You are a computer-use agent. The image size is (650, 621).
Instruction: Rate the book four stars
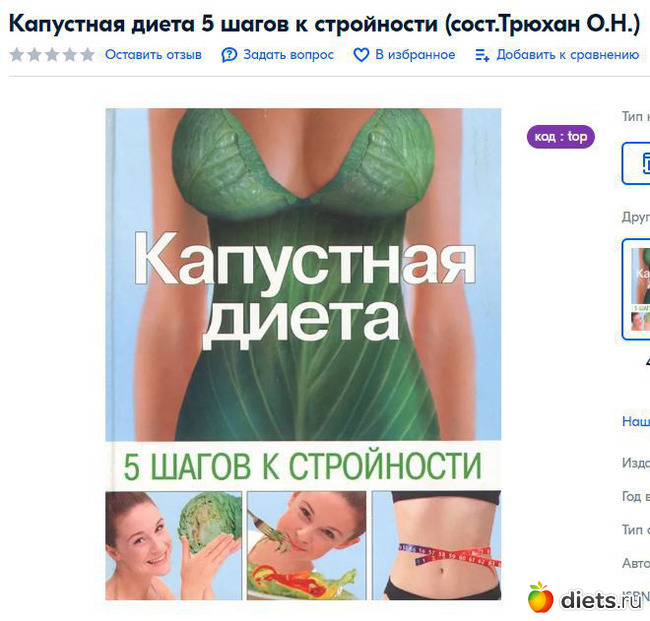(x=70, y=54)
